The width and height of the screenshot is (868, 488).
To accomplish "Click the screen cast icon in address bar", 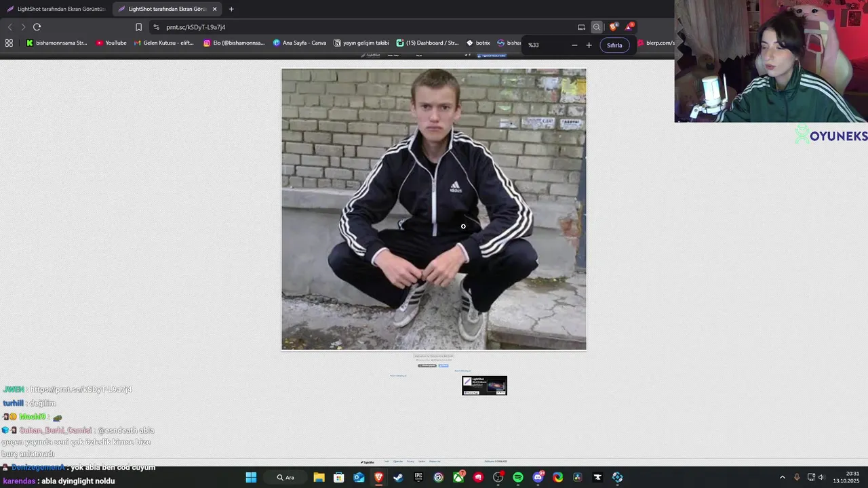I will [x=581, y=27].
